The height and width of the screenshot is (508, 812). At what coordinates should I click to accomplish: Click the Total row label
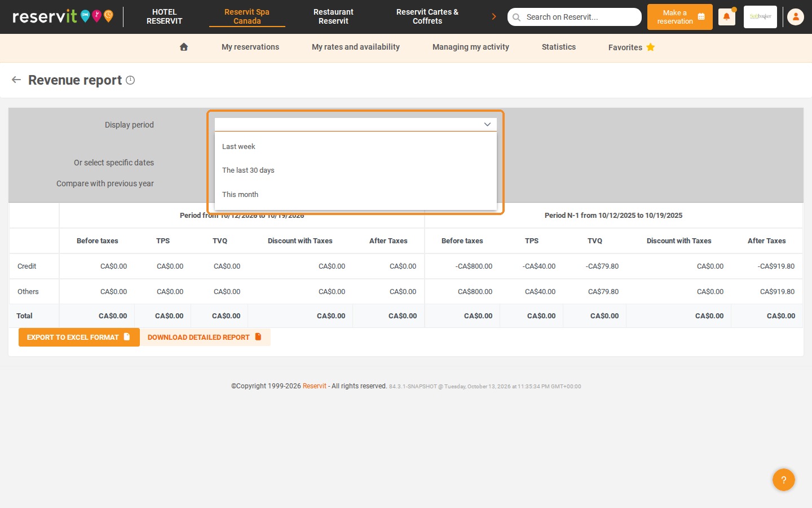tap(25, 316)
